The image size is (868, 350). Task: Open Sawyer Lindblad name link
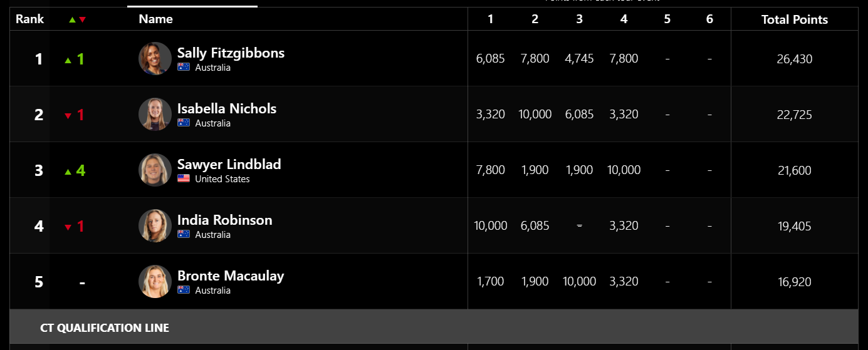[x=229, y=164]
